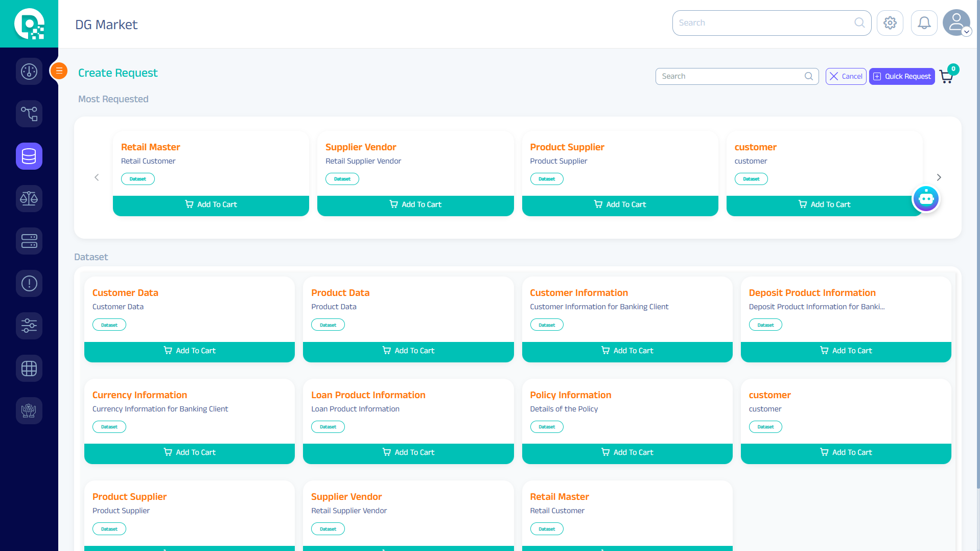Show previous Most Requested items
The height and width of the screenshot is (551, 980).
(x=97, y=177)
